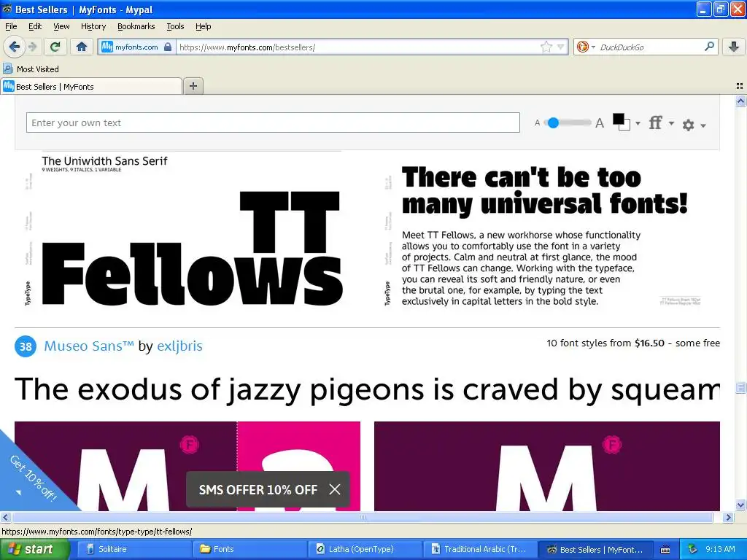Click the horizontal scrollbar left arrow
Image resolution: width=747 pixels, height=560 pixels.
[5, 517]
